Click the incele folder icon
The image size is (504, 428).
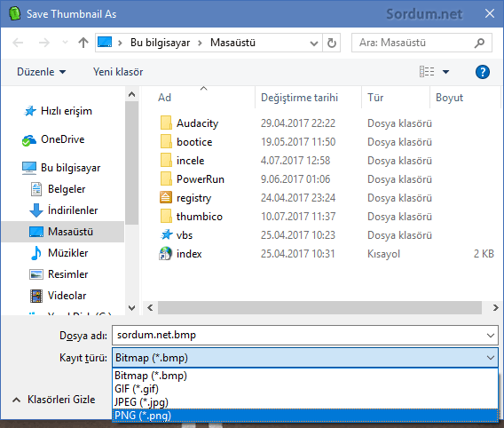166,161
